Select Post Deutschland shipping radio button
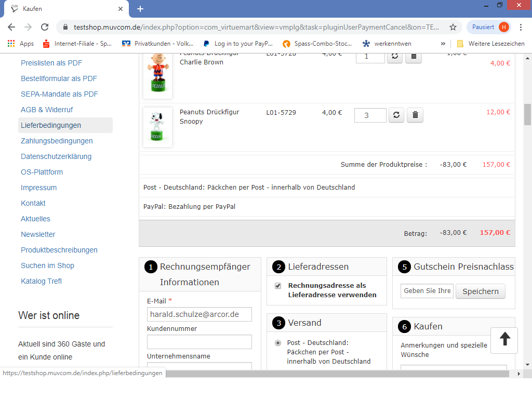 (x=278, y=343)
